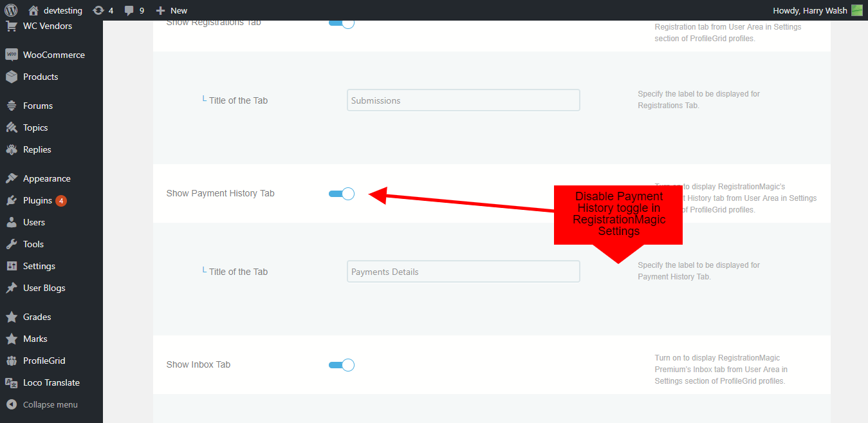Click the WC Vendors cart icon
This screenshot has height=423, width=868.
pyautogui.click(x=11, y=26)
